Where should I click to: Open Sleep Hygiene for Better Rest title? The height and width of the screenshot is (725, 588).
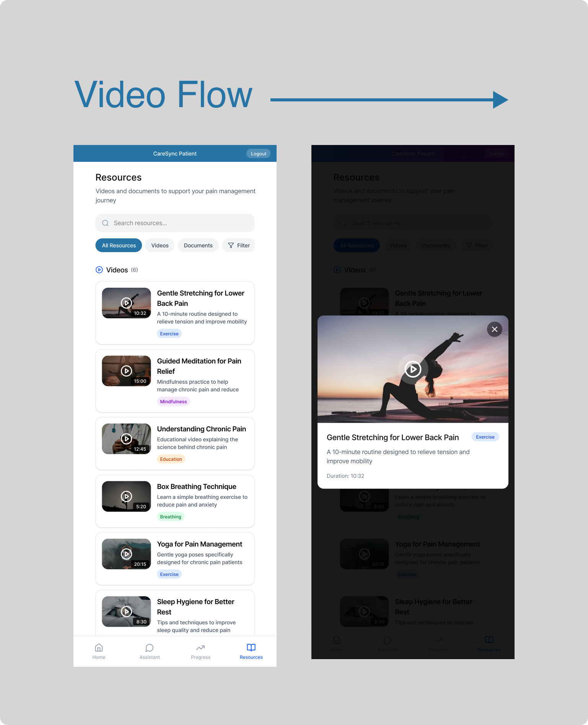[x=195, y=607]
